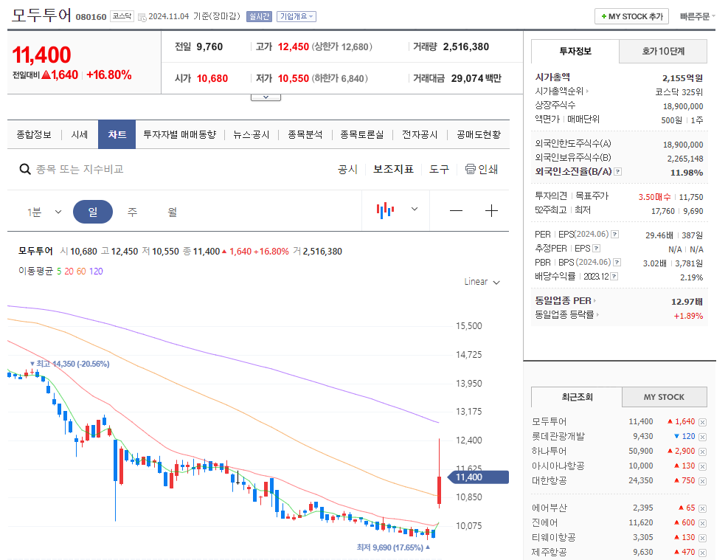Open 하나투어 in the recent list
The image size is (728, 560).
coord(550,451)
